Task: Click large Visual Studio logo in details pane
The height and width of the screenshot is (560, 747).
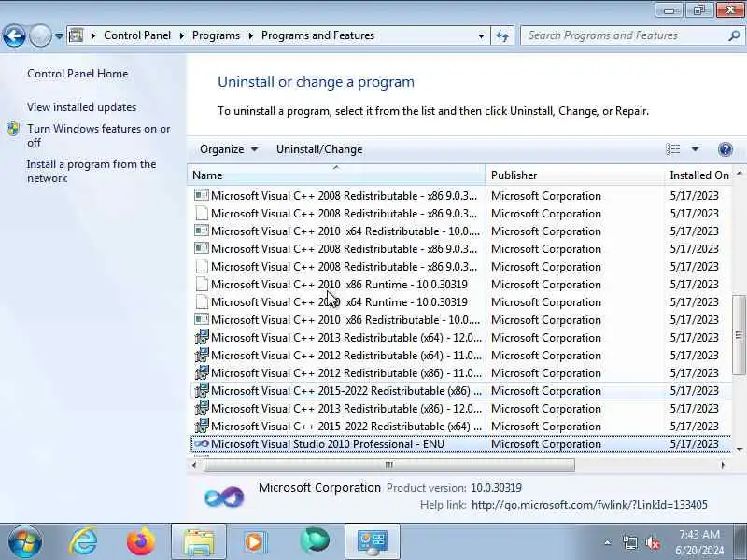Action: [224, 497]
